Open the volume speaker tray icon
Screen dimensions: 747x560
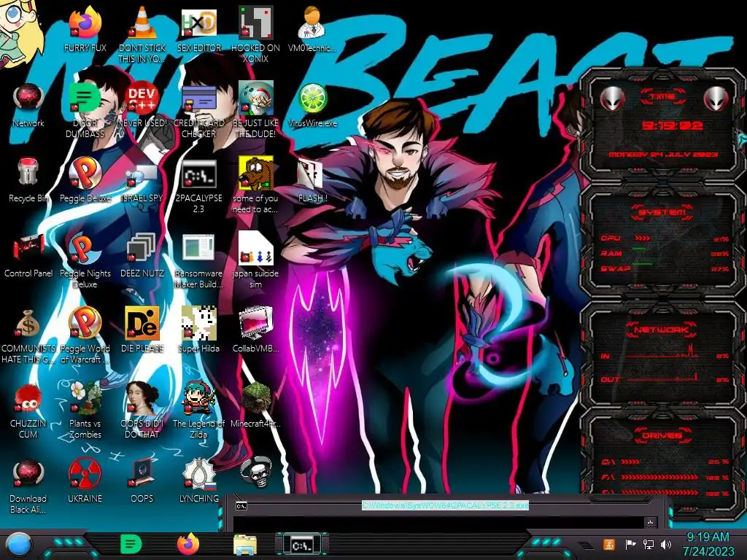pyautogui.click(x=666, y=544)
